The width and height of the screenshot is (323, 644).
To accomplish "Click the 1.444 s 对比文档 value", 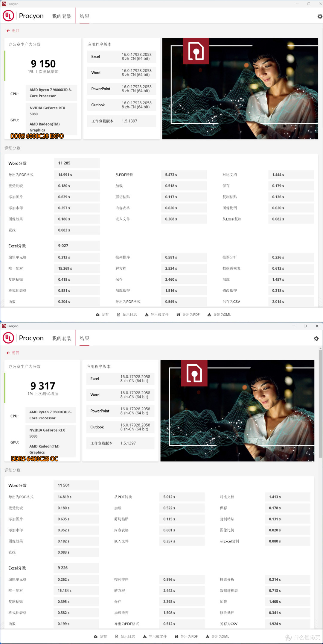I will pyautogui.click(x=291, y=175).
